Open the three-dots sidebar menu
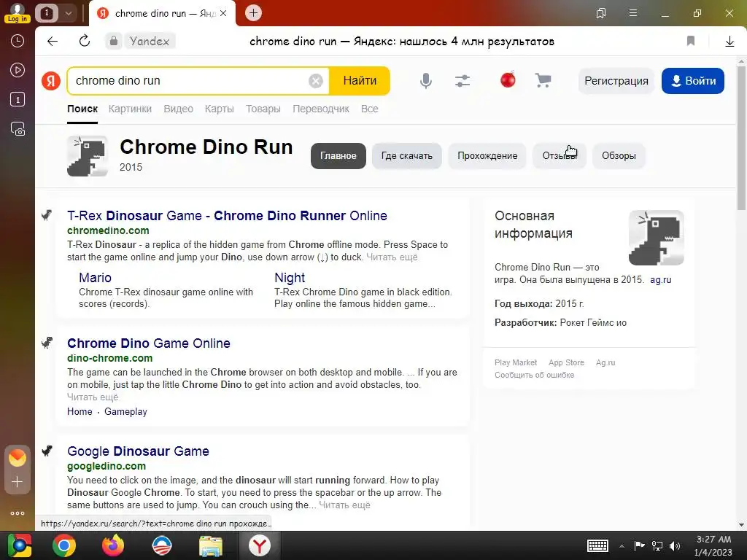Viewport: 747px width, 560px height. tap(18, 513)
